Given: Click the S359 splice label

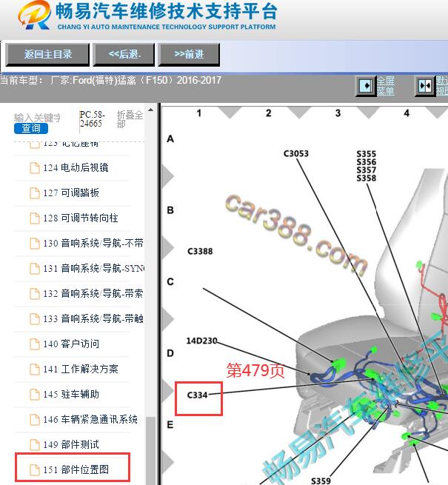Looking at the screenshot, I should point(321,481).
